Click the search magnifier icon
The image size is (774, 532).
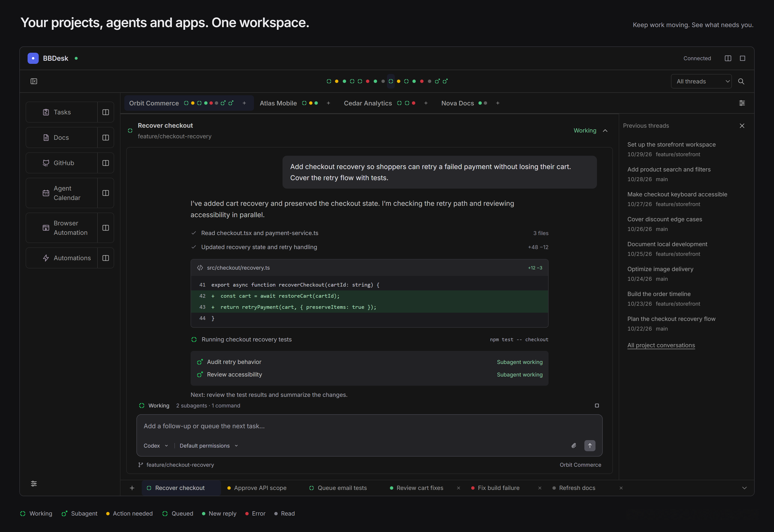point(741,81)
